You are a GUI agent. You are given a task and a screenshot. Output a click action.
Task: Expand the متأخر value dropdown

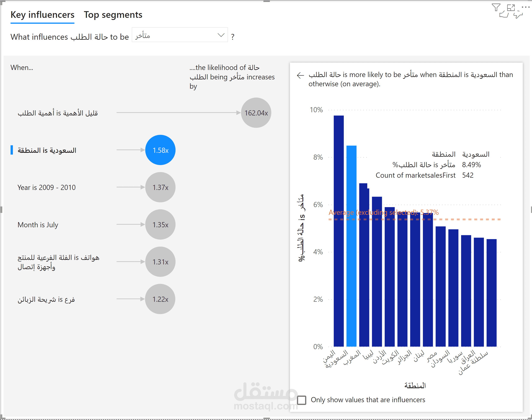pyautogui.click(x=180, y=35)
